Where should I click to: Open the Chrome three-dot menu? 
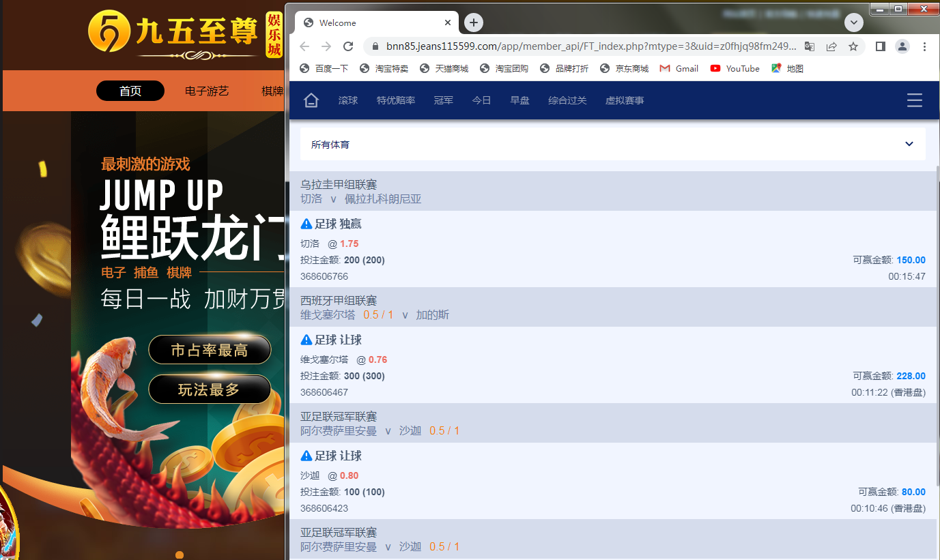point(924,46)
